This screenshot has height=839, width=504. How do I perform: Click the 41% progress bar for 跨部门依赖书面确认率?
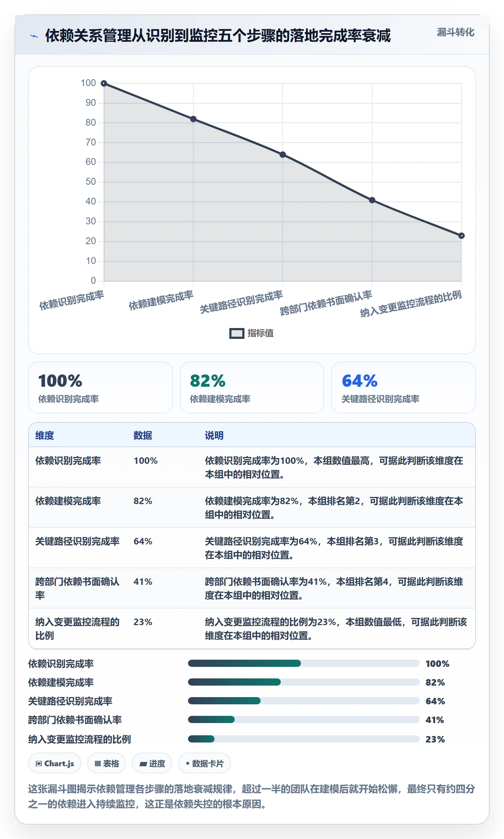point(304,719)
